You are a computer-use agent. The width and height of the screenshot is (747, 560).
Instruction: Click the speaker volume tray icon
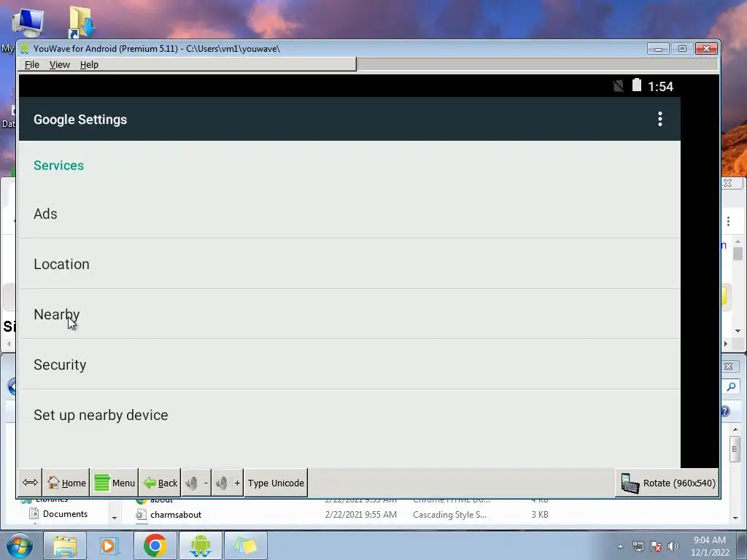(673, 546)
